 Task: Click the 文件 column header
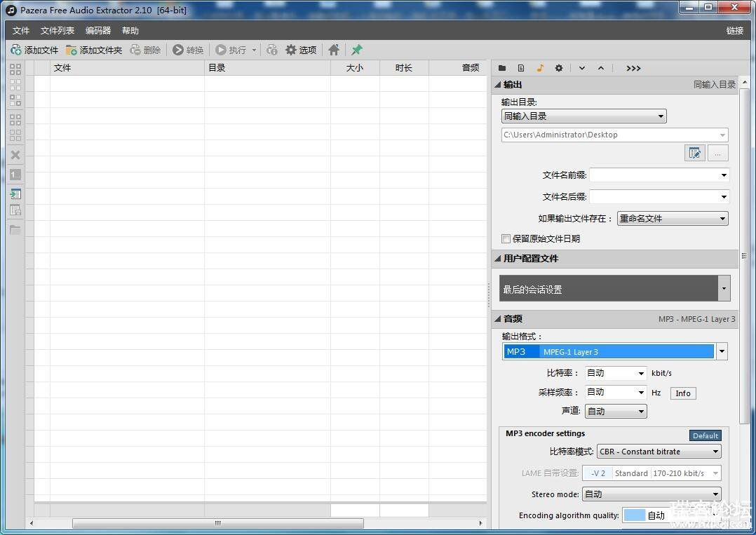coord(127,68)
